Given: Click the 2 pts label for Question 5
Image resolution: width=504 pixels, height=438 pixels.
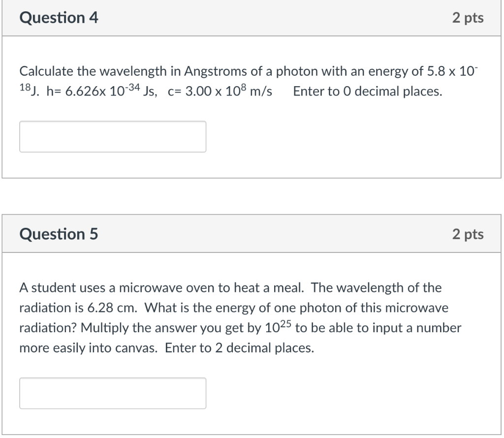Looking at the screenshot, I should pyautogui.click(x=469, y=234).
